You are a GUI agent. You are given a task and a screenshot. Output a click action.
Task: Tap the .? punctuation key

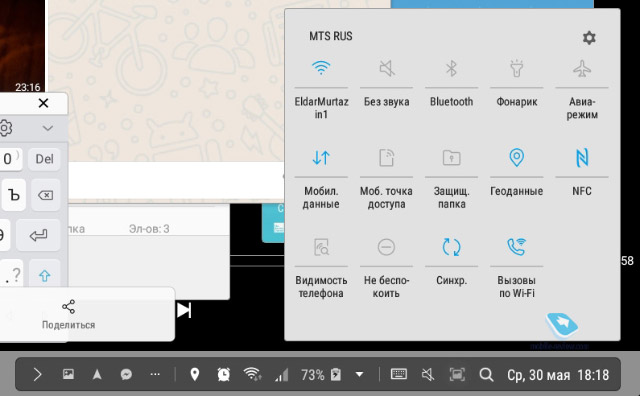tap(11, 276)
